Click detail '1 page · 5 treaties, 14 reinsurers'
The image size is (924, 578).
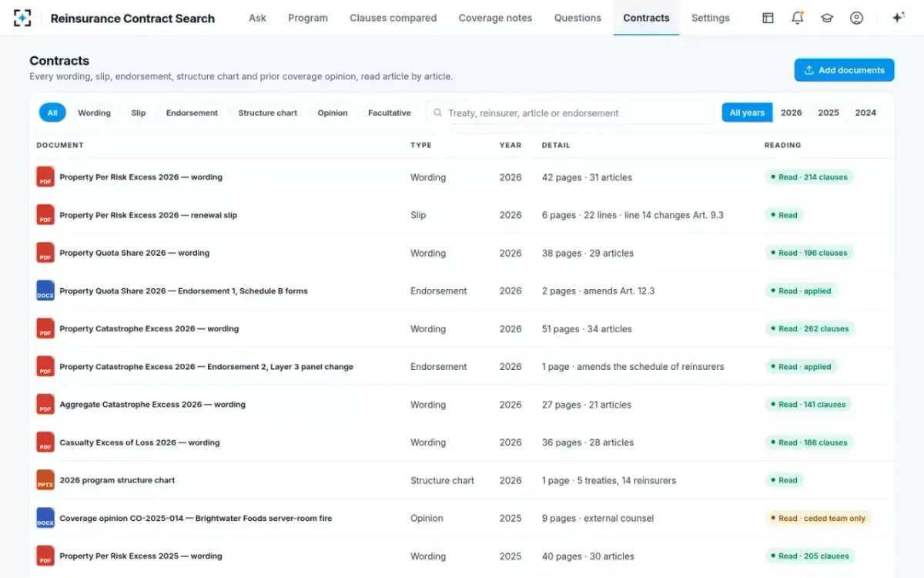pyautogui.click(x=608, y=480)
